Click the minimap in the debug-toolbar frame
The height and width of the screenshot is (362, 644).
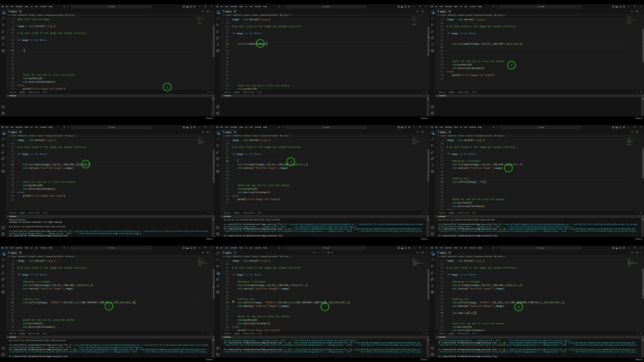pos(418,262)
